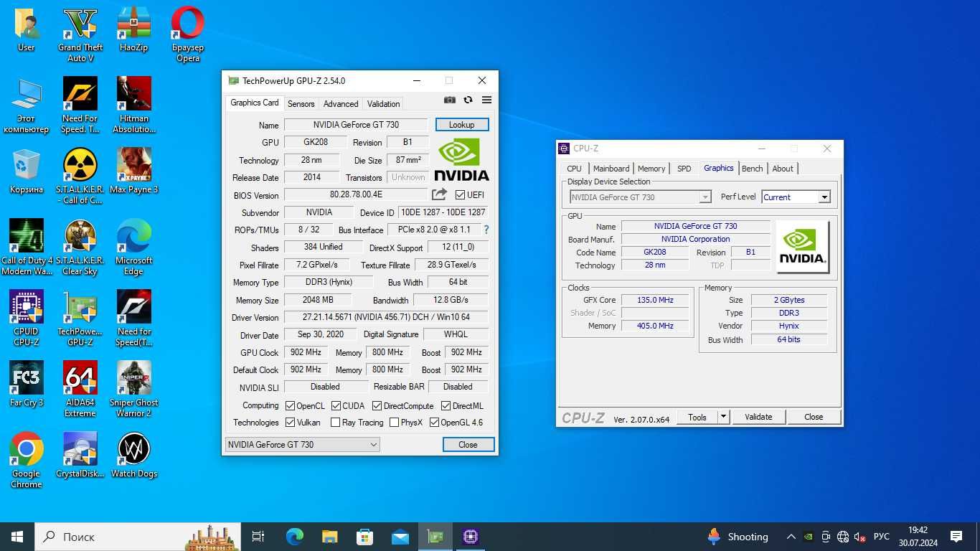980x551 pixels.
Task: Click the BIOS Version field 80.28.78.00.4E
Action: pos(356,194)
